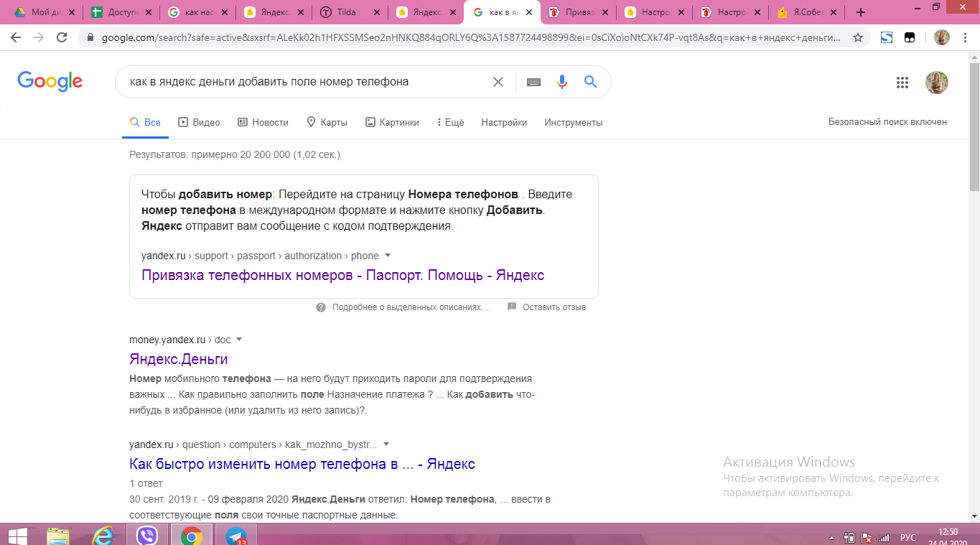The height and width of the screenshot is (545, 980).
Task: Open the Google account avatar on page
Action: coord(937,83)
